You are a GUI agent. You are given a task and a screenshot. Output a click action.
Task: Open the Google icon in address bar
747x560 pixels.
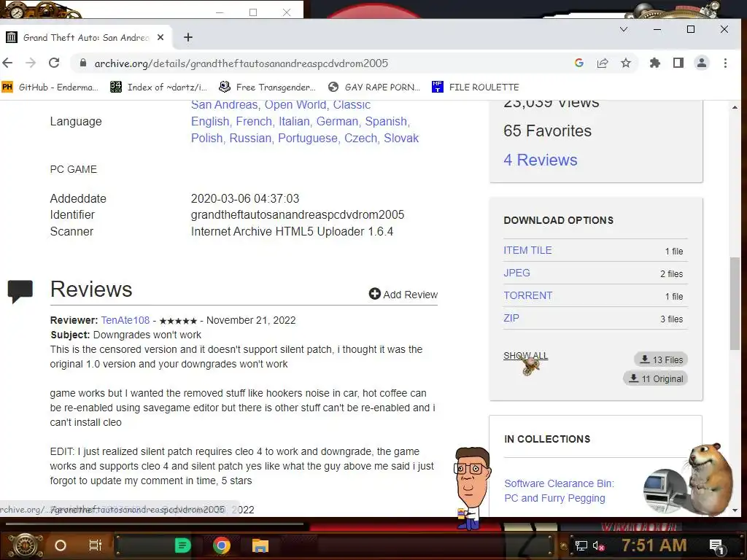[x=578, y=63]
